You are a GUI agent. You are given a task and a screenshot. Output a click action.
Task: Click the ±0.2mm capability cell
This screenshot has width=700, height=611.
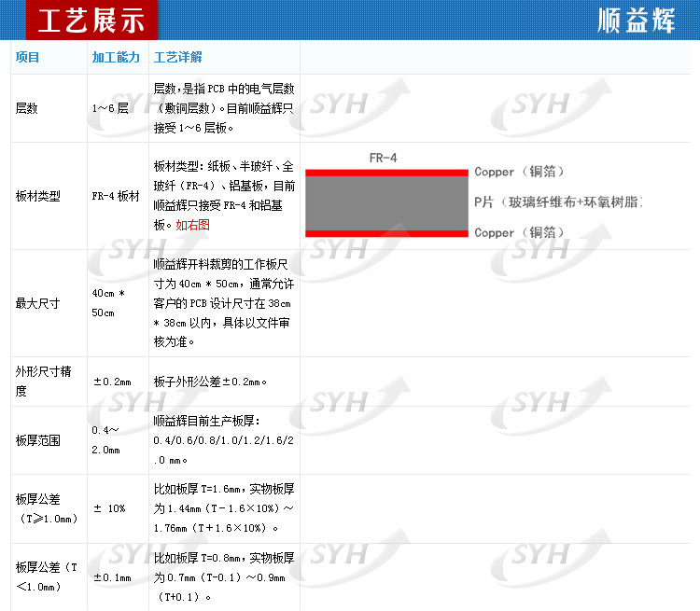(112, 382)
